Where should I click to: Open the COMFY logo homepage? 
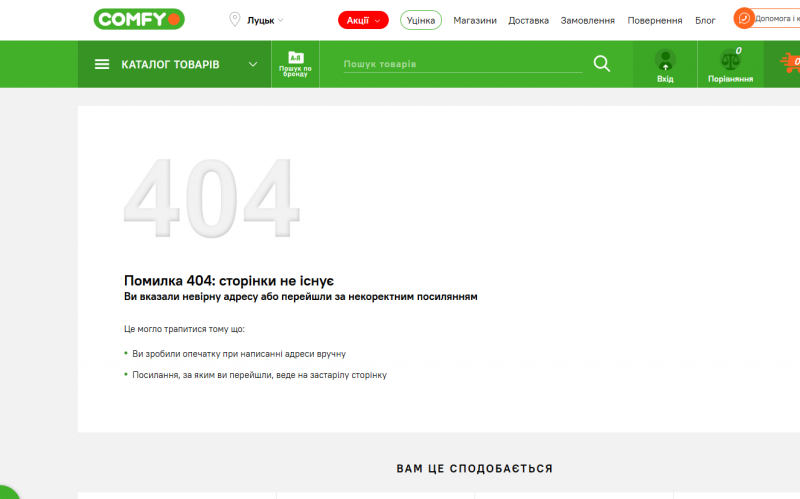pyautogui.click(x=139, y=19)
